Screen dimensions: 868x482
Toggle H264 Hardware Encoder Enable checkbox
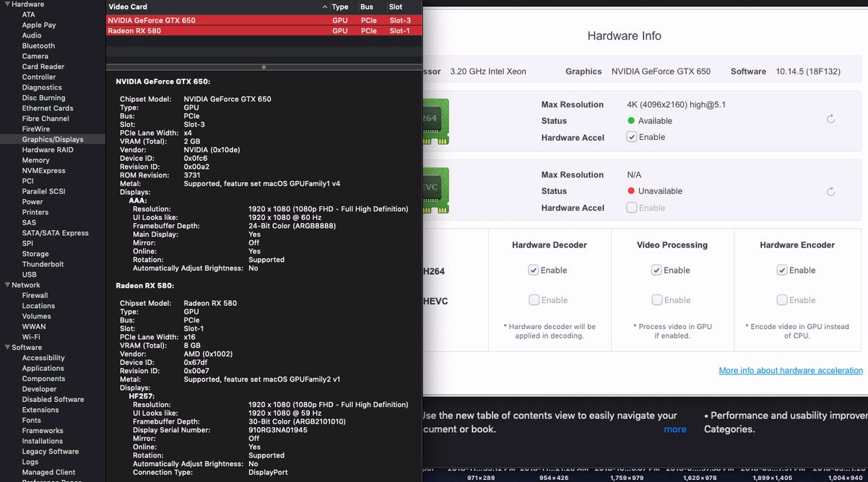[782, 270]
